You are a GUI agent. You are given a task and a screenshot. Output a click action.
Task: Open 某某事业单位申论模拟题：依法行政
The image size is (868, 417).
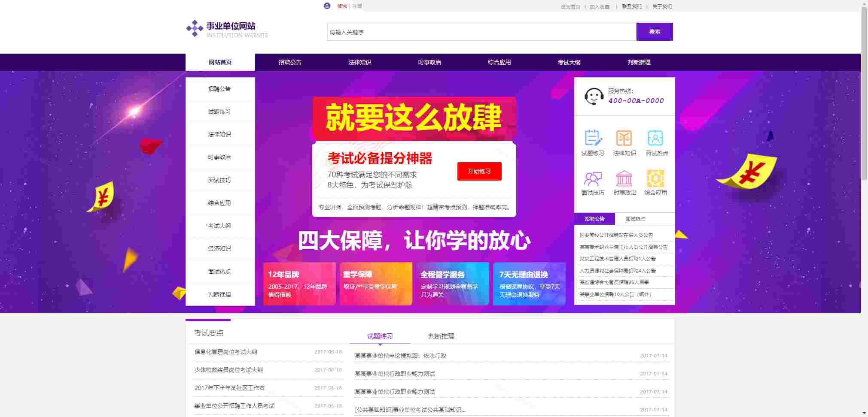(400, 356)
